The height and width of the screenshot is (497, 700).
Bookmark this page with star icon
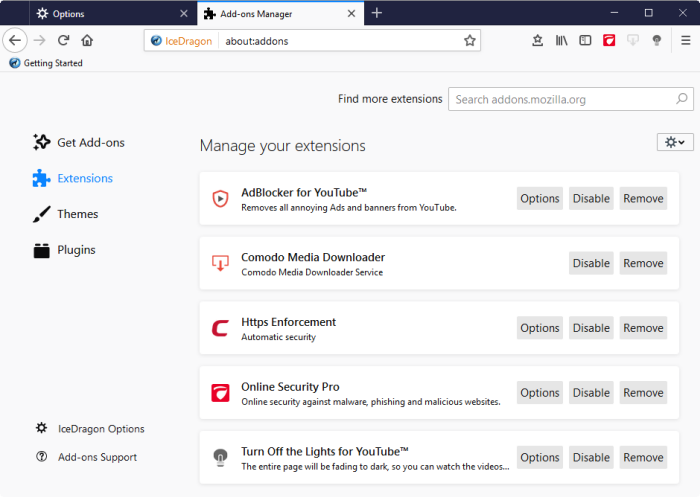[469, 40]
